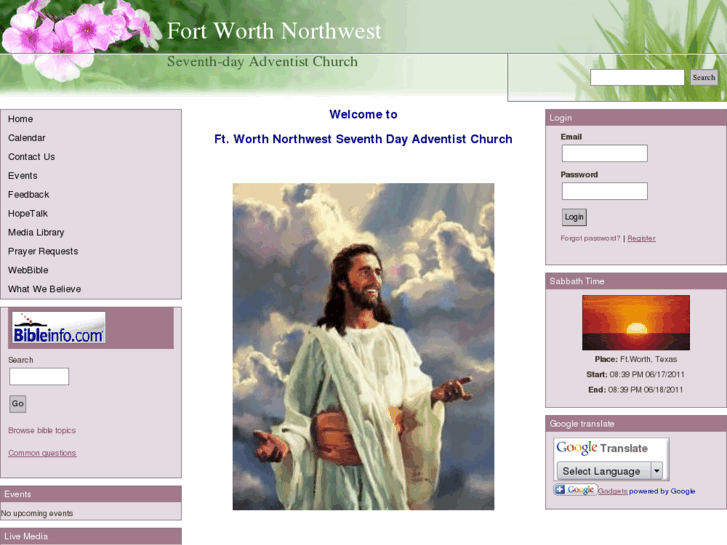Open Browse bible topics link
Viewport: 727px width, 545px height.
(x=42, y=430)
